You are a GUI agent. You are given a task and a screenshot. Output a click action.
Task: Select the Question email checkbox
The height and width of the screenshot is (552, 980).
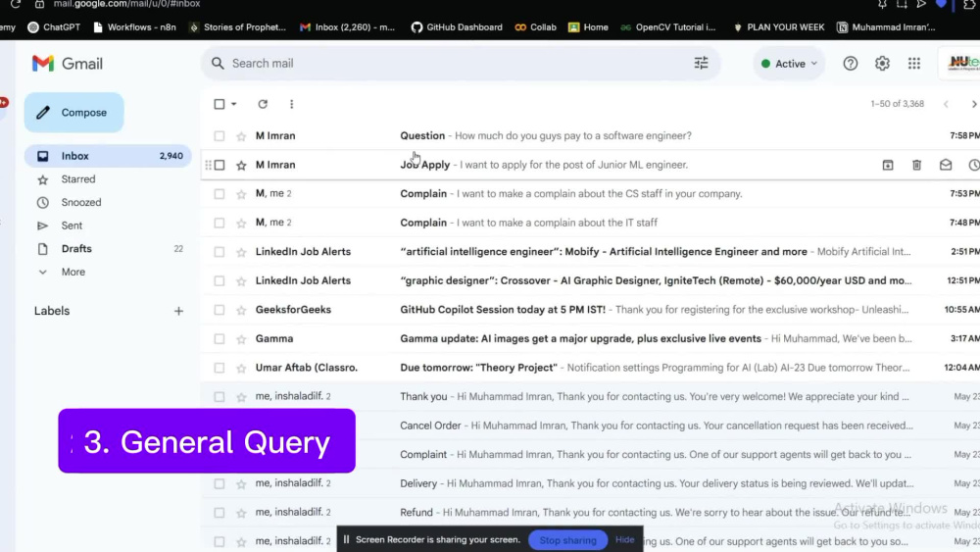219,135
